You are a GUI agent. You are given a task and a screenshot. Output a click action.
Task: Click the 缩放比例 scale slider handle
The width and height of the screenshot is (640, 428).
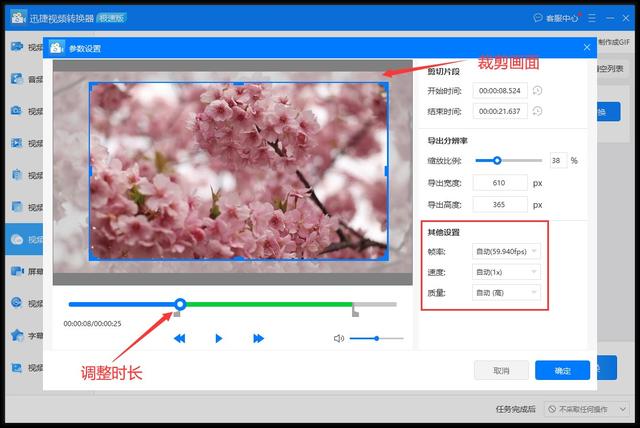click(x=497, y=160)
